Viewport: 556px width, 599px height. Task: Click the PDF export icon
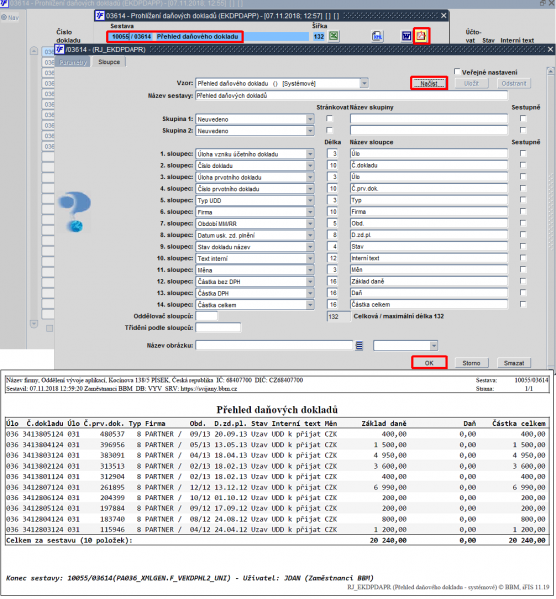click(x=421, y=36)
